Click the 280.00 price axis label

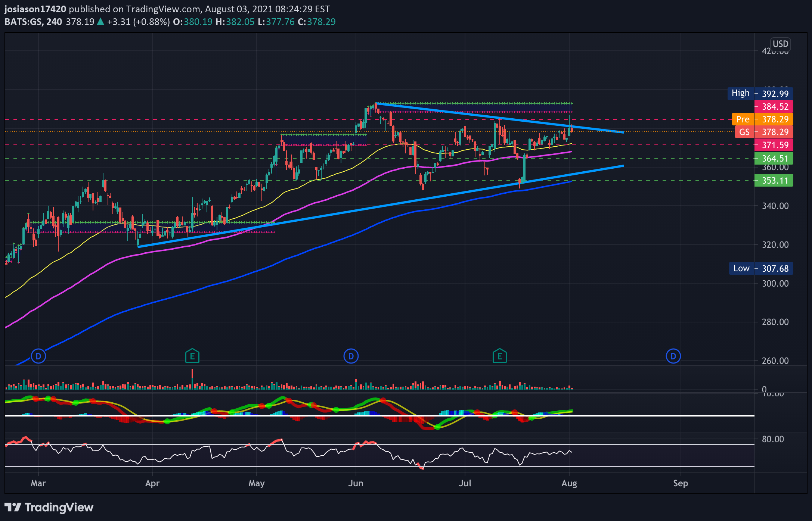tap(775, 322)
